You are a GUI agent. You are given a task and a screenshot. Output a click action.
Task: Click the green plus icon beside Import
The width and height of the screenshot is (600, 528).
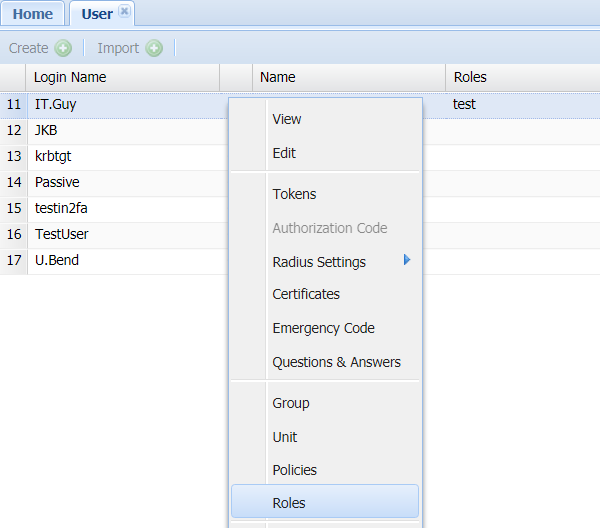pyautogui.click(x=154, y=48)
